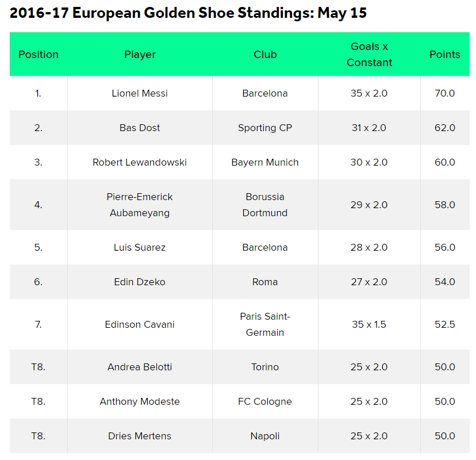
Task: Click the Goals x Constant header
Action: pyautogui.click(x=369, y=55)
